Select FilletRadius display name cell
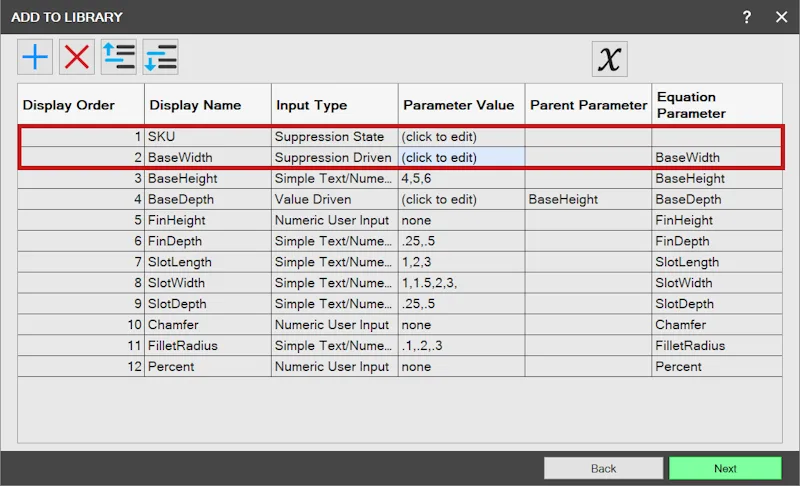The image size is (800, 486). pos(208,346)
